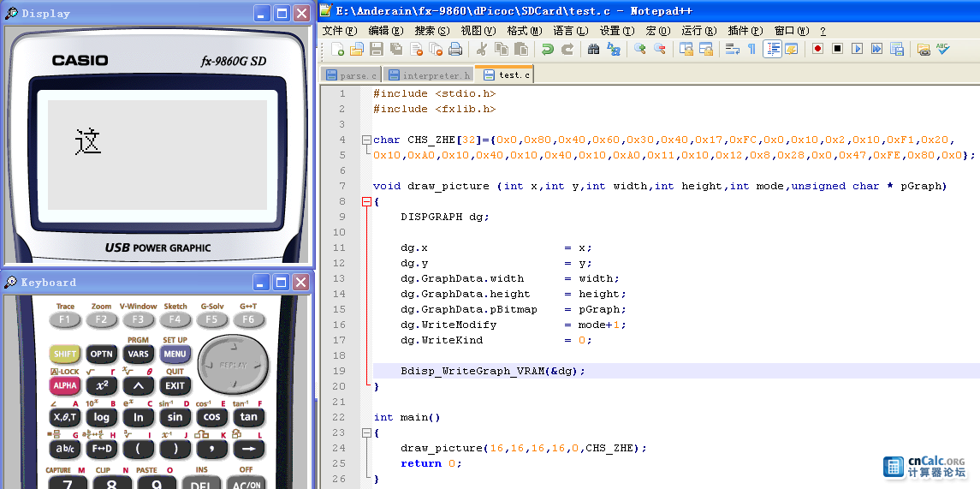The image size is (980, 489).
Task: Click the Close All documents icon
Action: tap(436, 49)
